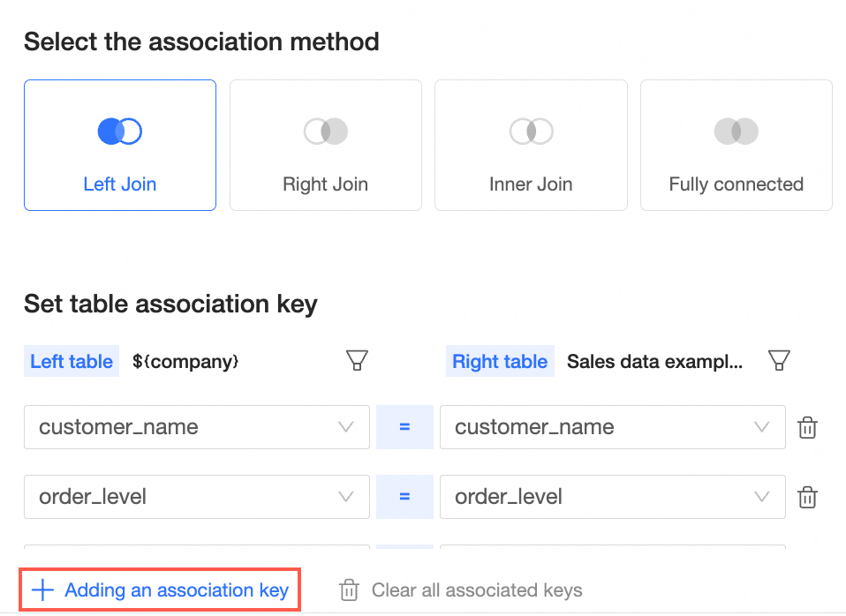Open the left table filter funnel
Viewport: 846px width, 616px height.
[357, 360]
